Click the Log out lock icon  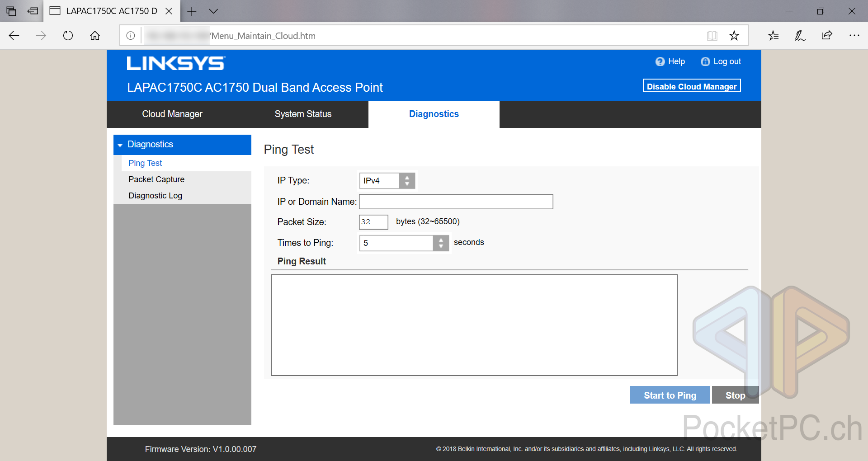pos(705,61)
